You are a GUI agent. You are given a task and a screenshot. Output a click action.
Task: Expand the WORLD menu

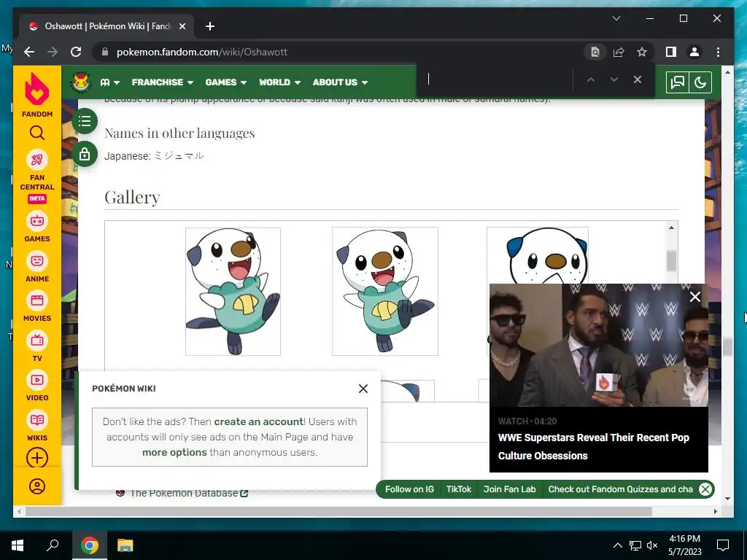(x=279, y=82)
